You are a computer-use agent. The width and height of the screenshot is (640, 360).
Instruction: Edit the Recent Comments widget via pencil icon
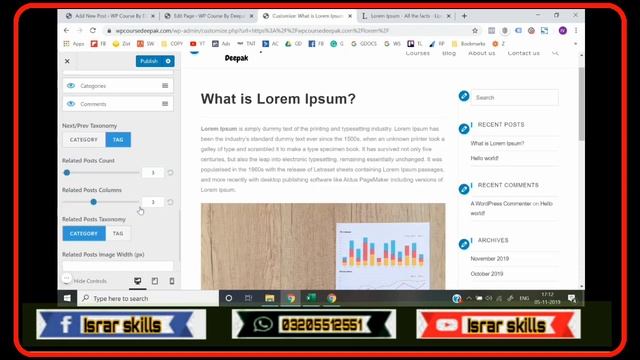click(464, 189)
